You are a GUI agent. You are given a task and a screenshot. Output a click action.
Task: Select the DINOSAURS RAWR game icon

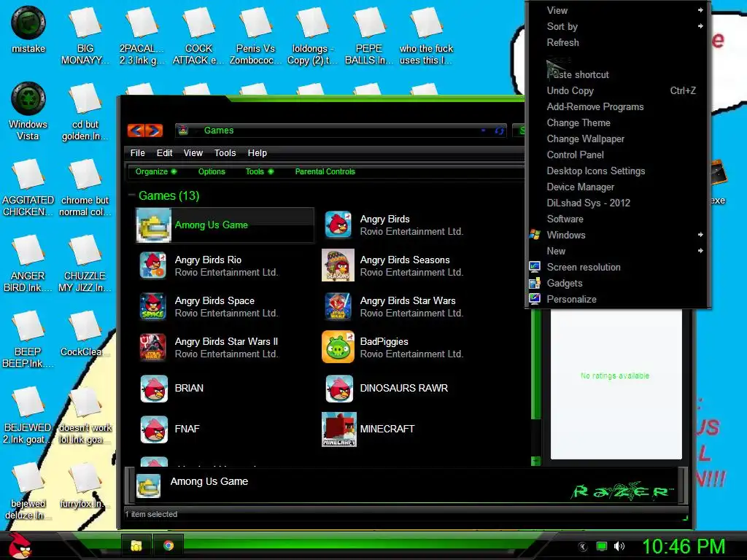(338, 389)
